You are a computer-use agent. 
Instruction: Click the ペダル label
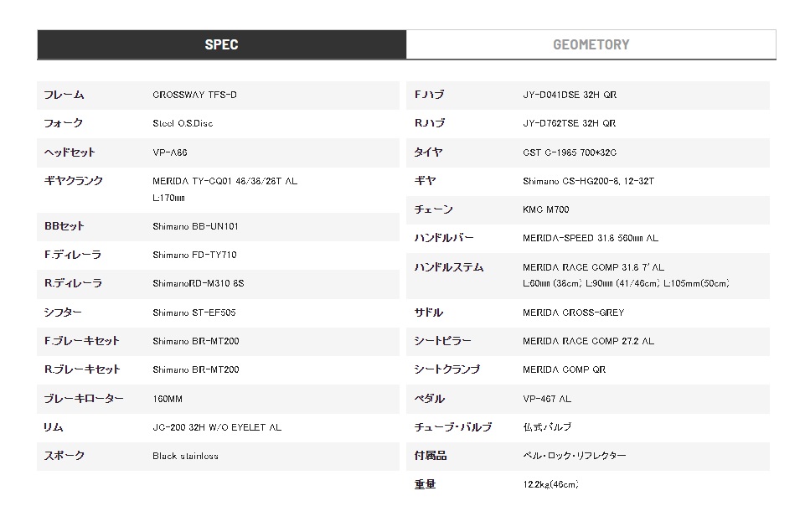(429, 399)
